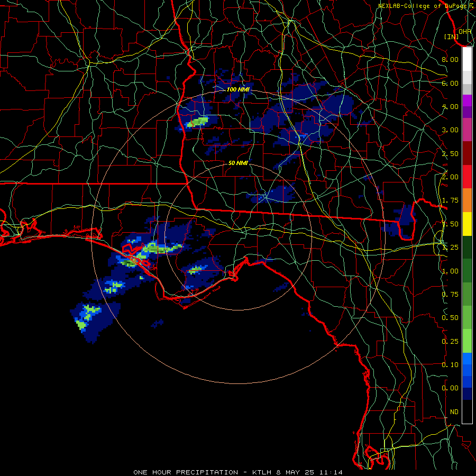This screenshot has width=476, height=476.
Task: Click the '1.50' legend value
Action: tap(450, 224)
